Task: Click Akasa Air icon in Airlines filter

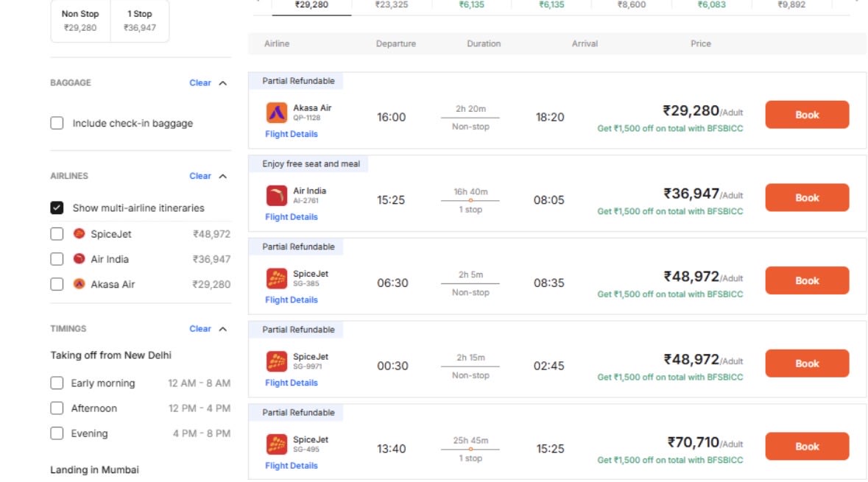Action: tap(80, 284)
